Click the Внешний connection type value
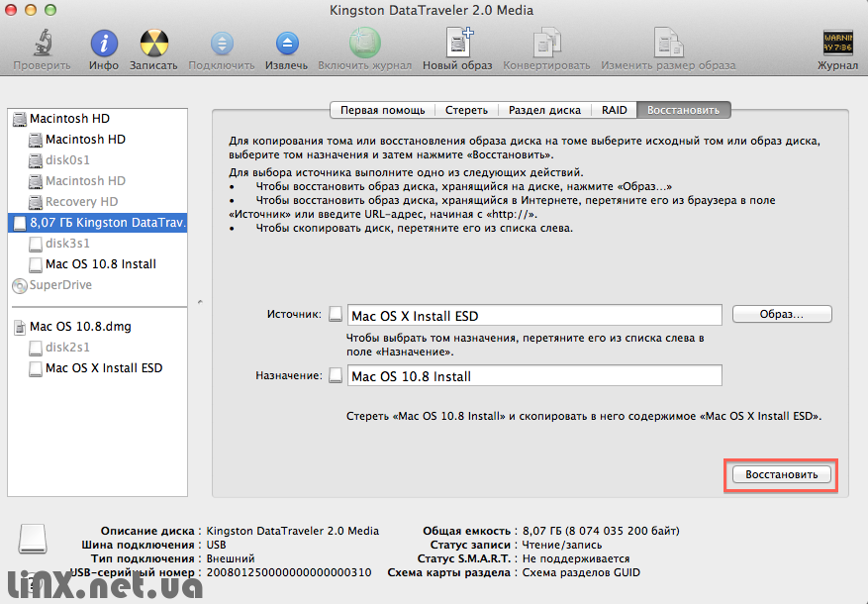Image resolution: width=868 pixels, height=604 pixels. pyautogui.click(x=231, y=558)
